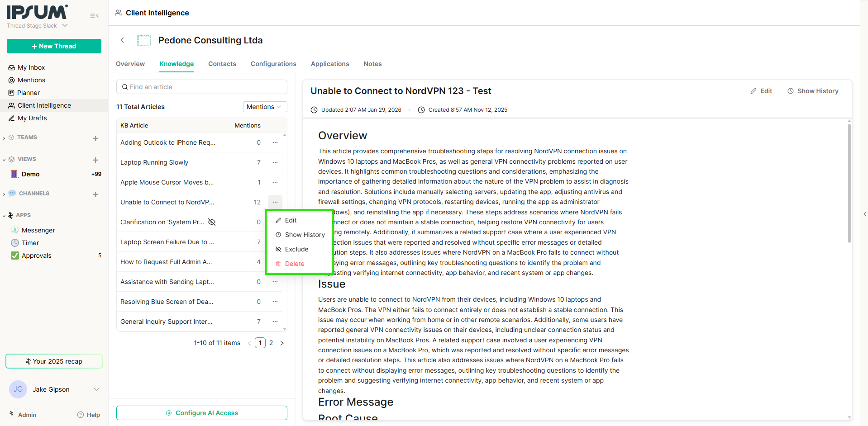Collapse the left sidebar menu icon
Screen dimensions: 868x426
tap(94, 16)
